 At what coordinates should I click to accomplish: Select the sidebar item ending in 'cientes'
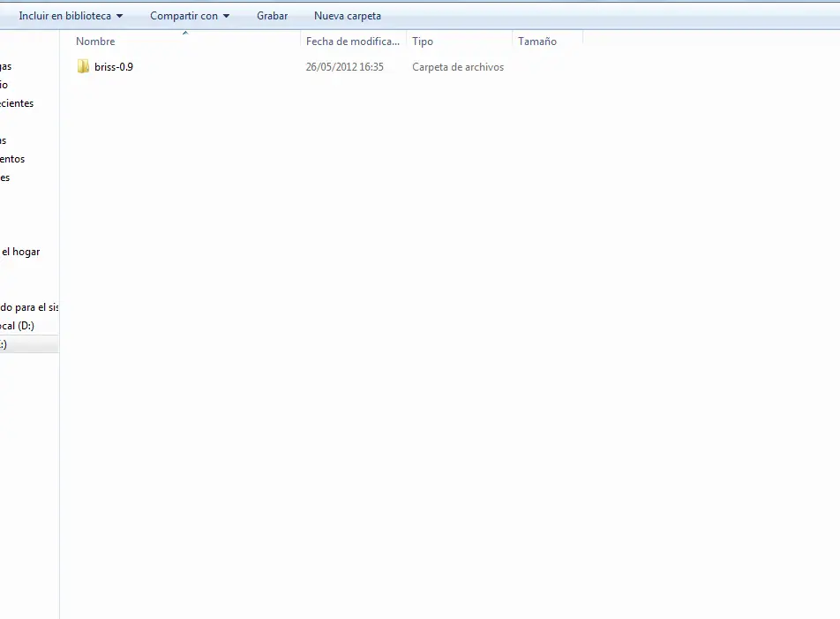(x=17, y=103)
